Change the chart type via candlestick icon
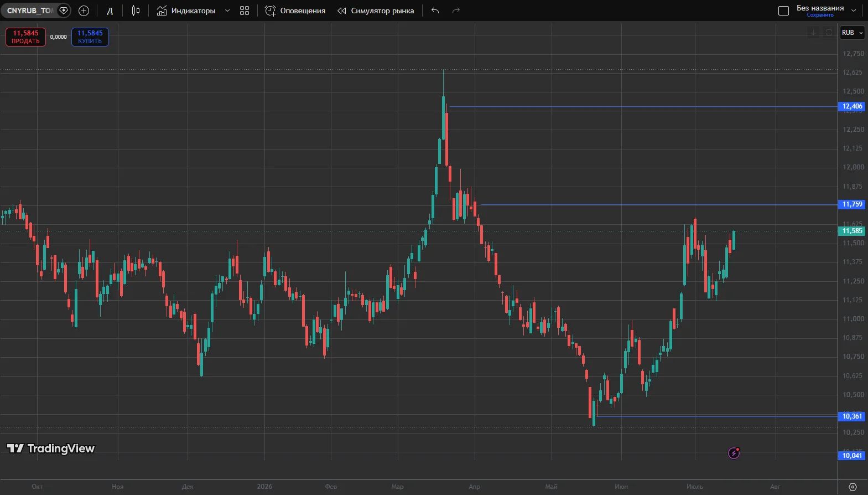868x495 pixels. (x=136, y=11)
